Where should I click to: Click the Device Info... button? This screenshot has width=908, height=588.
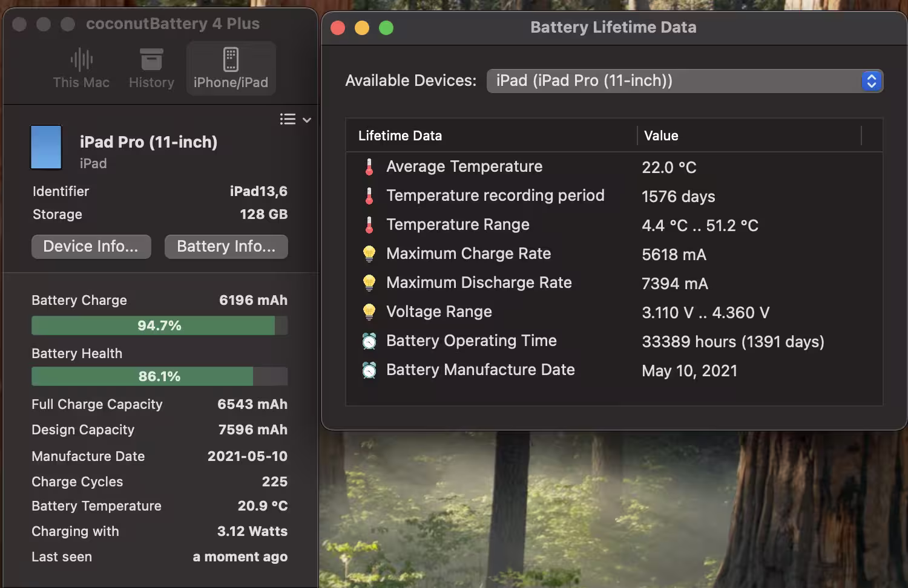(x=91, y=247)
